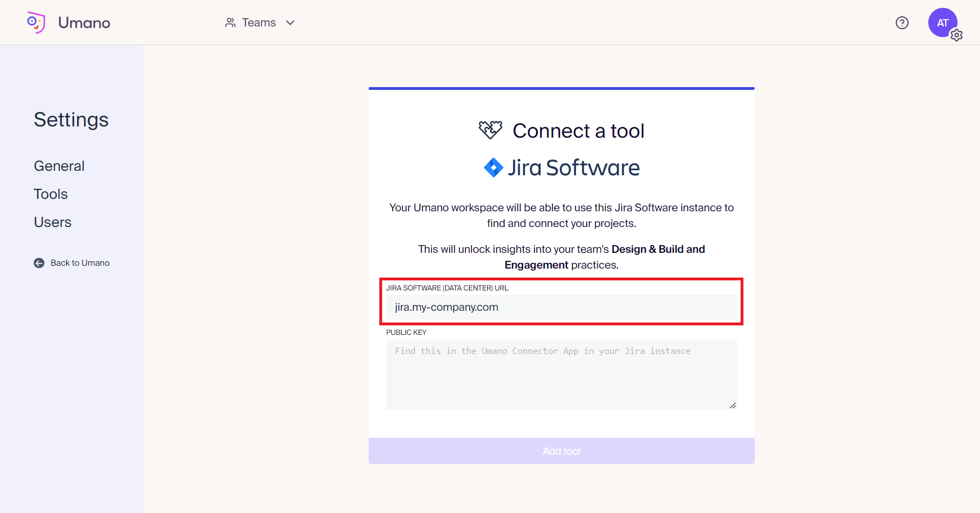This screenshot has height=513, width=980.
Task: Click the Umano logo icon
Action: point(36,22)
